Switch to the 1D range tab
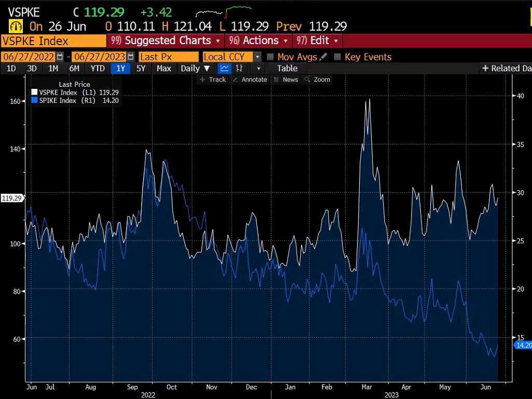Image resolution: width=532 pixels, height=399 pixels. tap(11, 68)
